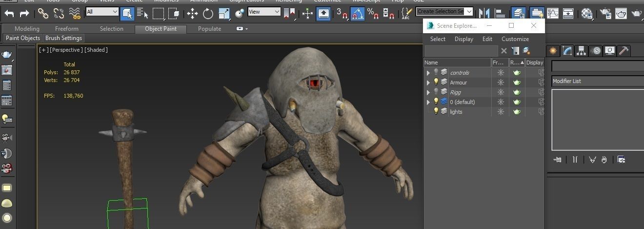Screen dimensions: 644x229
Task: Expand the 0 (default) layer
Action: [428, 102]
